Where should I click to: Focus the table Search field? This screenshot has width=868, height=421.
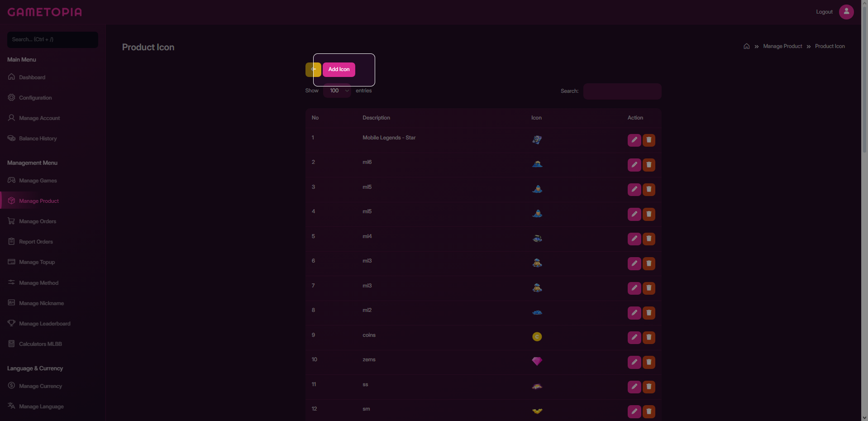point(622,91)
